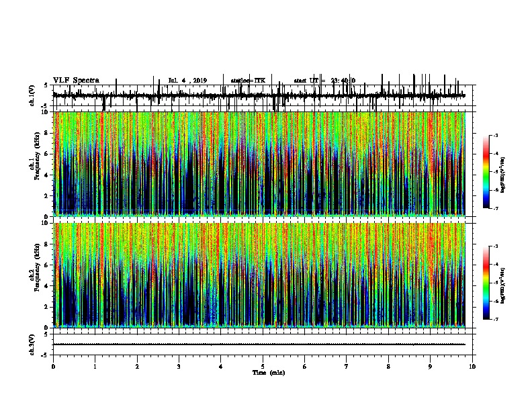Click the "VLF Spectra" plot title
Screen dimensions: 532x411
tap(76, 81)
